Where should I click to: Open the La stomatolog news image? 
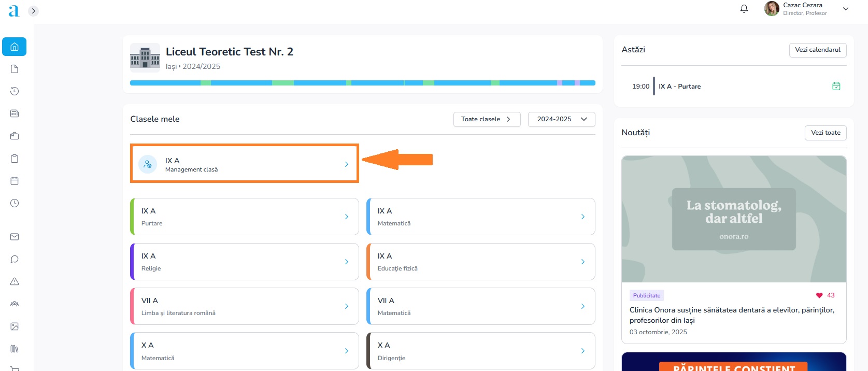[x=733, y=219]
